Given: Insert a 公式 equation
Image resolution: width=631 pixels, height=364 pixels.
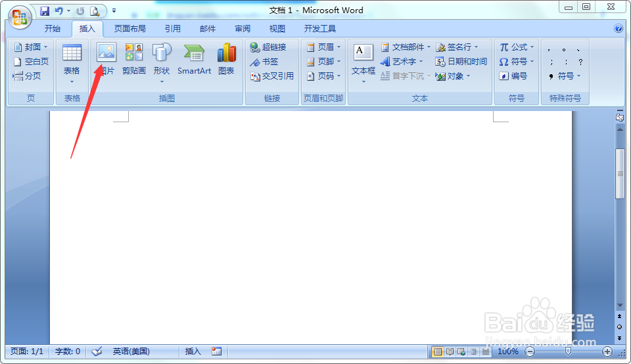Looking at the screenshot, I should [x=517, y=47].
